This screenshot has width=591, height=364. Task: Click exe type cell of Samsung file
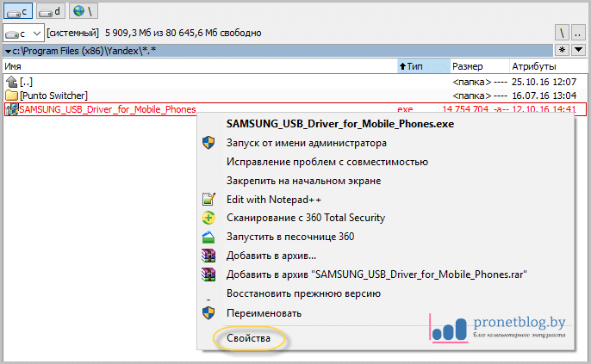click(405, 109)
